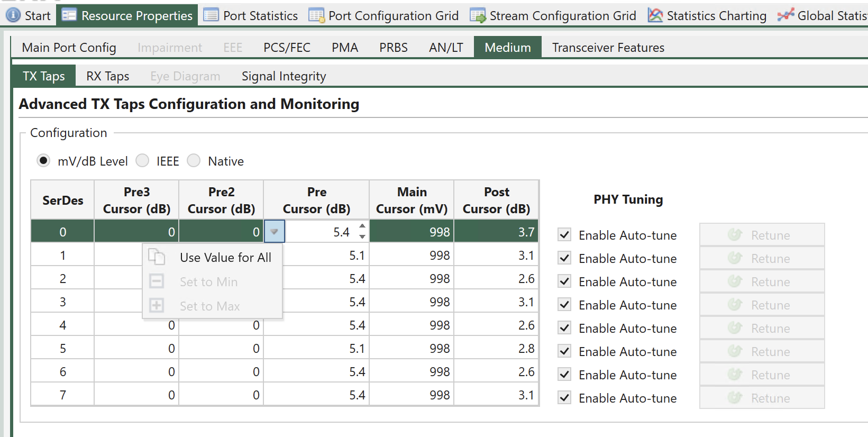Open the AN/LT tab
This screenshot has height=437, width=868.
(x=446, y=48)
